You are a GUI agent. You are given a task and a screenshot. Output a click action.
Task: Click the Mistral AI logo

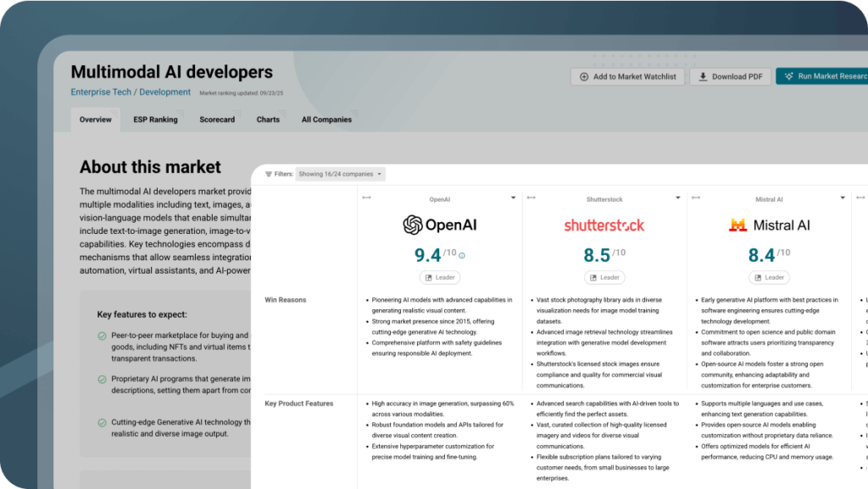[769, 225]
